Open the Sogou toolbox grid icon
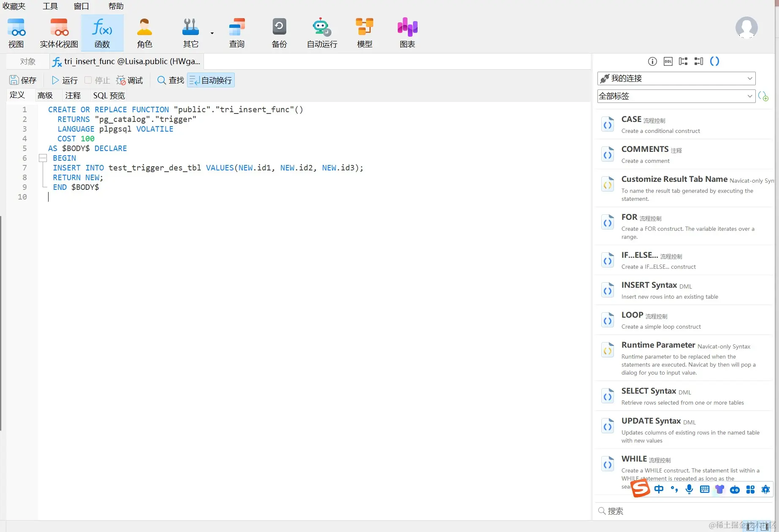The height and width of the screenshot is (532, 779). [x=750, y=489]
